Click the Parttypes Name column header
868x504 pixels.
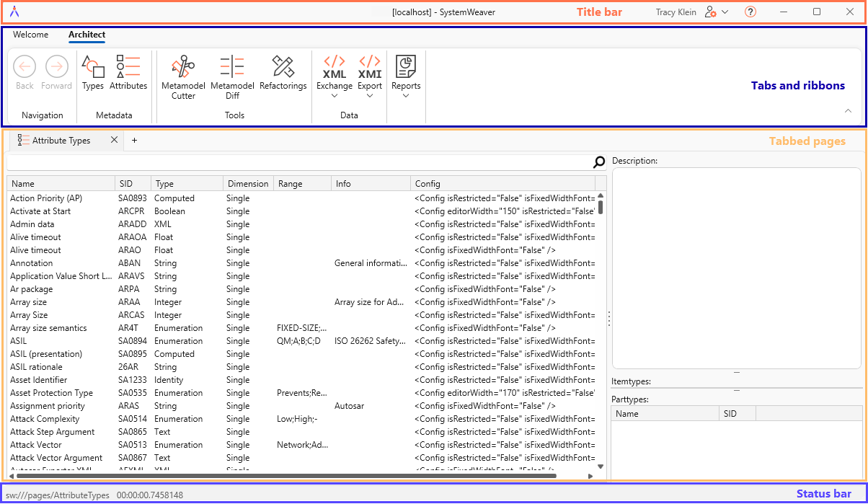coord(665,414)
